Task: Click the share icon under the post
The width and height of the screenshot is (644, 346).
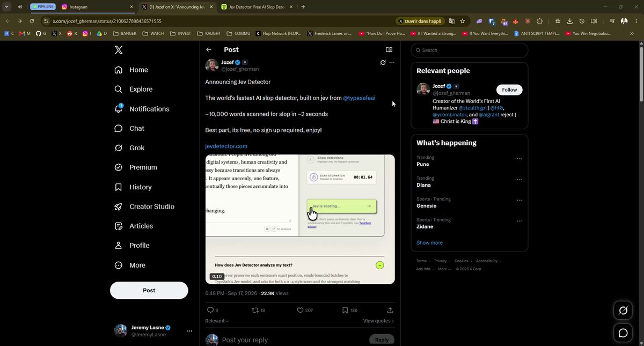Action: click(390, 310)
